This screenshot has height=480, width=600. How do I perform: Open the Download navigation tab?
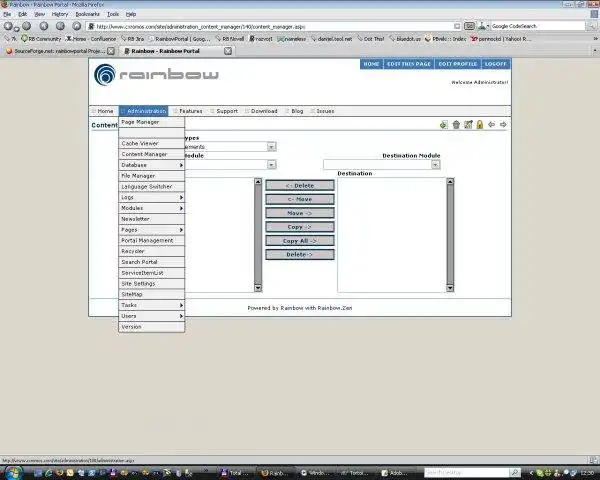click(261, 111)
